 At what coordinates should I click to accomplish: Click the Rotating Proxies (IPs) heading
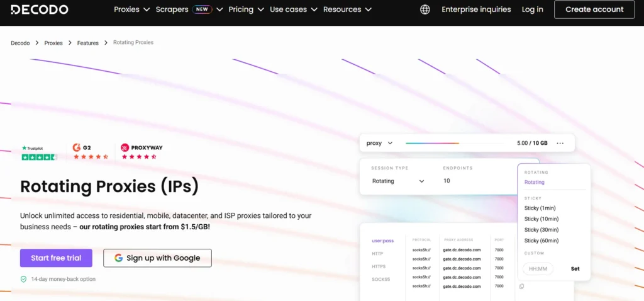109,186
